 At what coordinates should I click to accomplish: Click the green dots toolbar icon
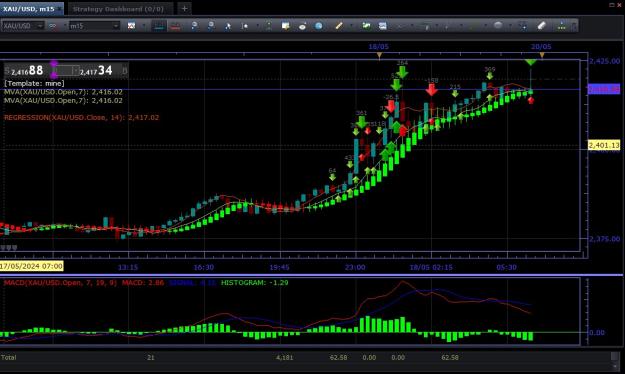point(561,26)
